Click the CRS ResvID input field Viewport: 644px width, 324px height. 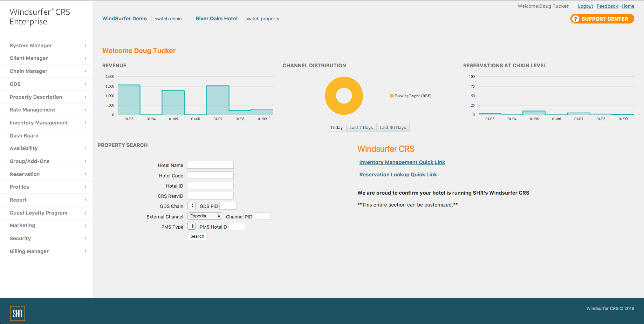click(210, 196)
